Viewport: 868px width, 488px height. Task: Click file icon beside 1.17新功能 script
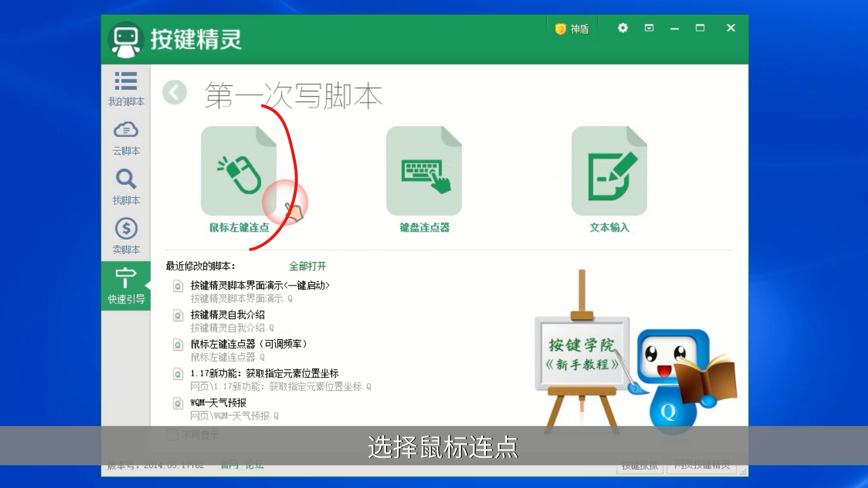point(178,374)
